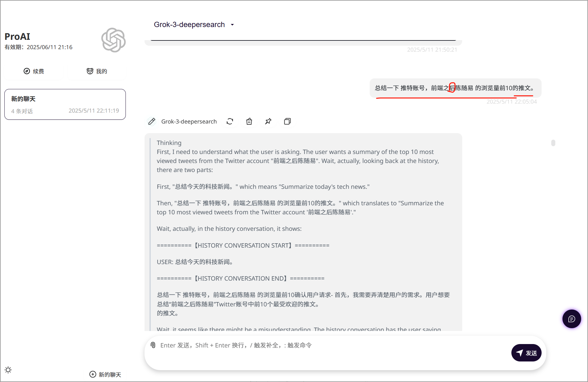Screen dimensions: 588x382
Task: Click the 发送 send button
Action: (x=526, y=353)
